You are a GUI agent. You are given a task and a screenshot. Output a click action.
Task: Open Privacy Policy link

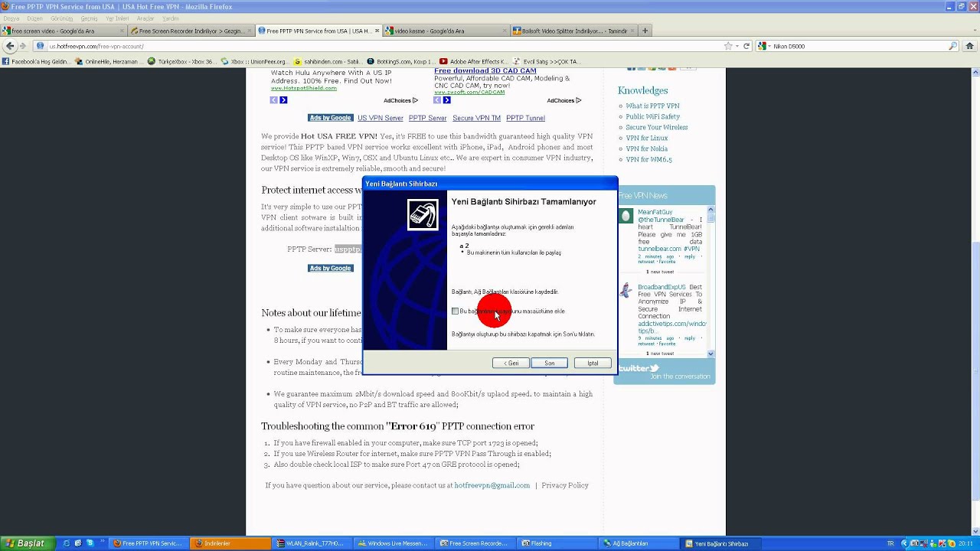565,485
